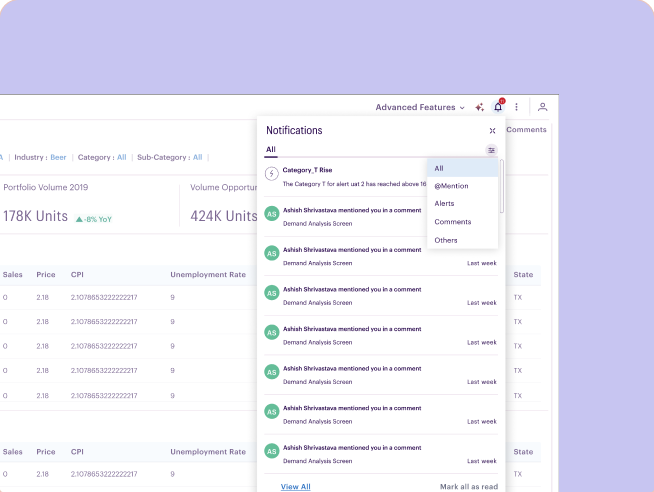Click the Portfolio Volume 2019 label
Viewport: 654px width, 492px height.
click(x=46, y=187)
